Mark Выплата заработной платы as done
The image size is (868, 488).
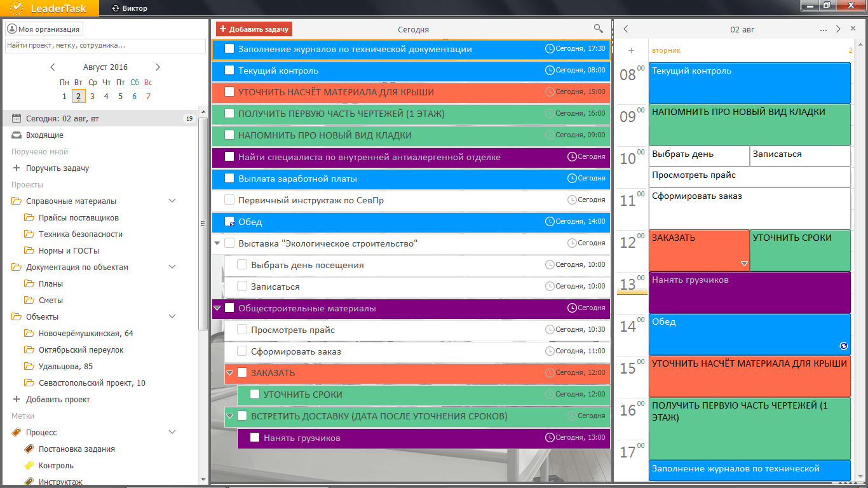point(229,179)
